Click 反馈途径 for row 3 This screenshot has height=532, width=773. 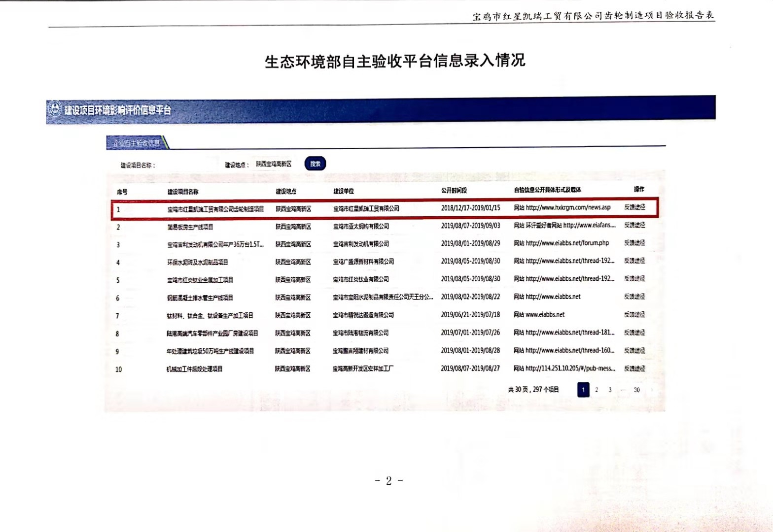point(634,243)
